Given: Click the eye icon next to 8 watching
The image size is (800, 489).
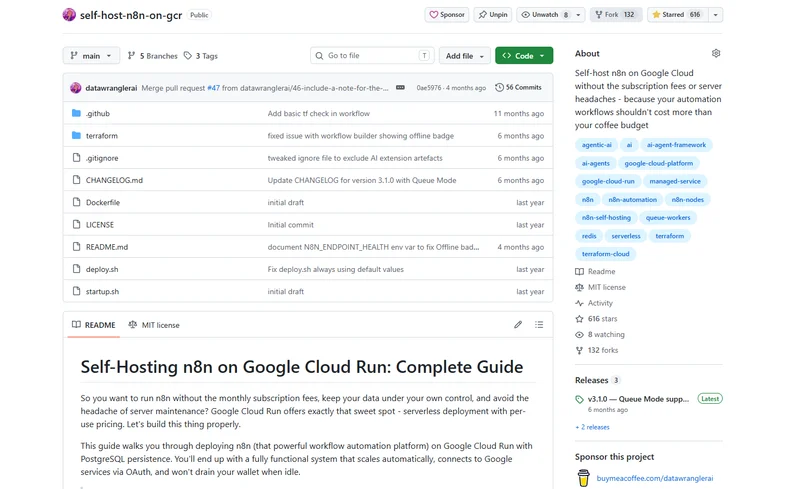Looking at the screenshot, I should (579, 335).
